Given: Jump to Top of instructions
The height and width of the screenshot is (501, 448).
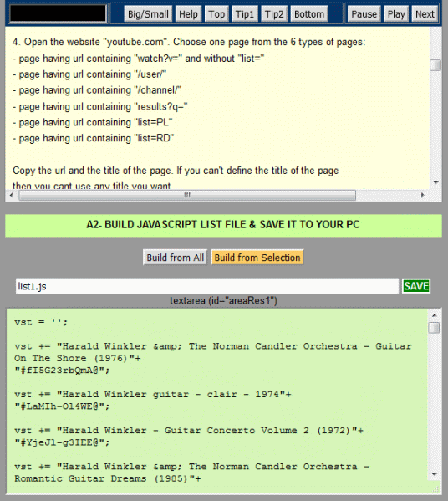Looking at the screenshot, I should pyautogui.click(x=216, y=14).
